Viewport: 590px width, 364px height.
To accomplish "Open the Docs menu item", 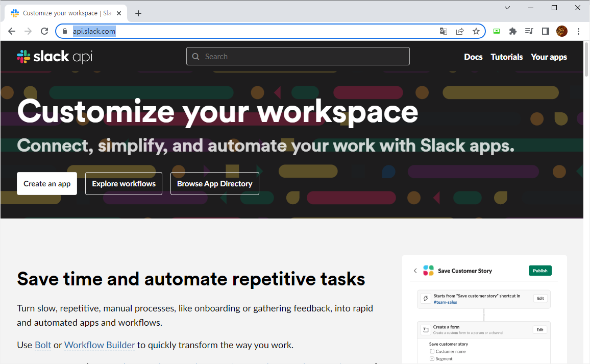I will tap(473, 57).
